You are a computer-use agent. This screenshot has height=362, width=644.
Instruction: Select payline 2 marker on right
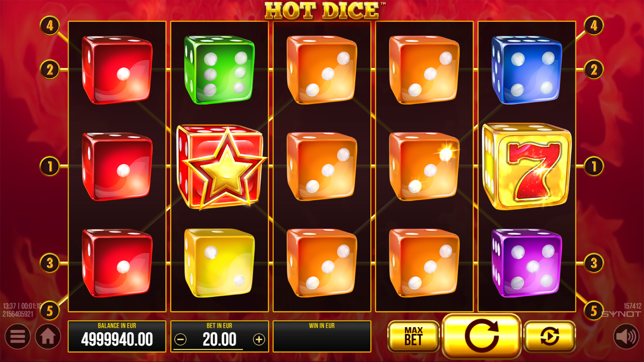tap(594, 70)
